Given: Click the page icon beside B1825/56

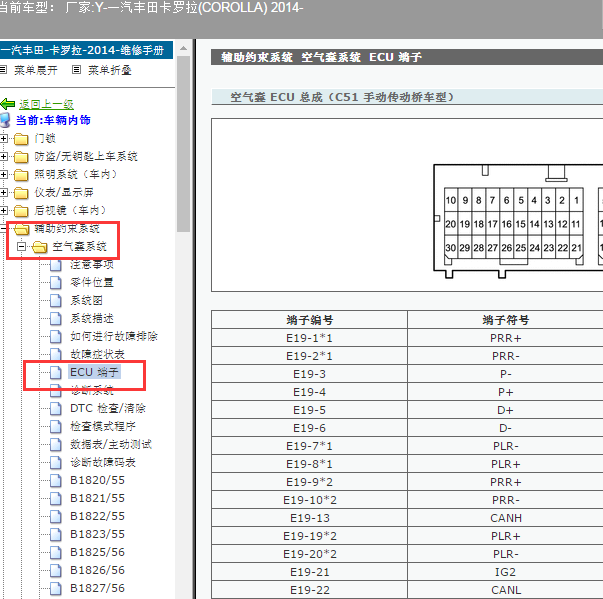Looking at the screenshot, I should pyautogui.click(x=56, y=552).
